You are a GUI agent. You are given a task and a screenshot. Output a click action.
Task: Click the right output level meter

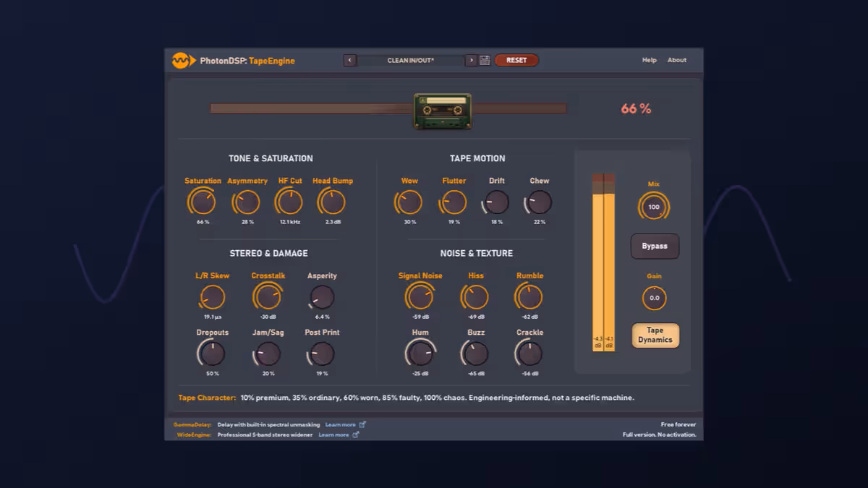click(609, 262)
